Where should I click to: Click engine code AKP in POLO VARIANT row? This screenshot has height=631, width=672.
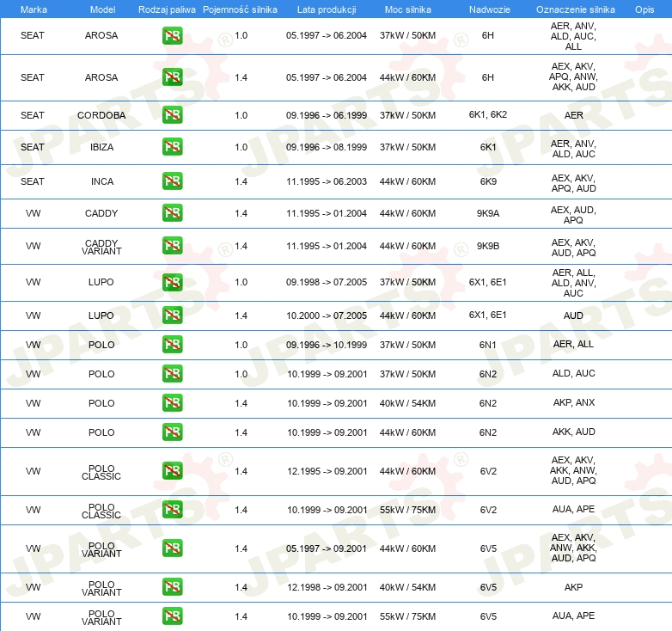click(x=573, y=587)
